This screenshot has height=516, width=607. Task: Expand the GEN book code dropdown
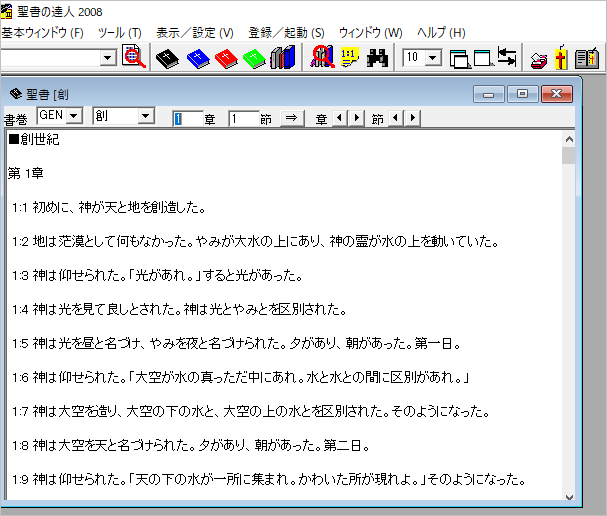[x=74, y=115]
